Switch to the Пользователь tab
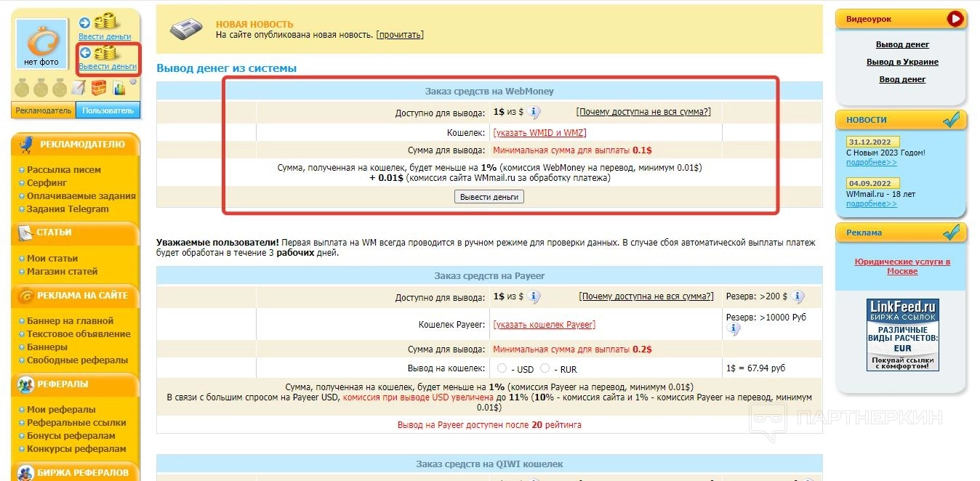The height and width of the screenshot is (481, 980). [108, 110]
